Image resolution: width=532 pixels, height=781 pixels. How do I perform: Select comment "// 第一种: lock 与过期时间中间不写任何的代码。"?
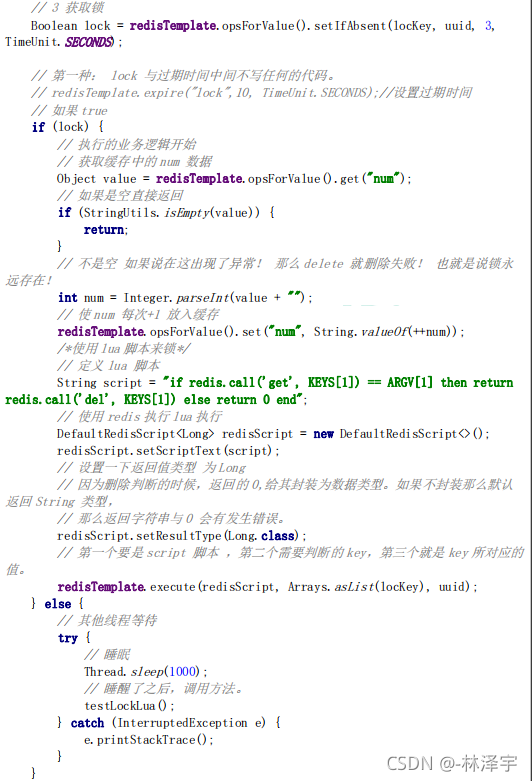click(x=182, y=76)
